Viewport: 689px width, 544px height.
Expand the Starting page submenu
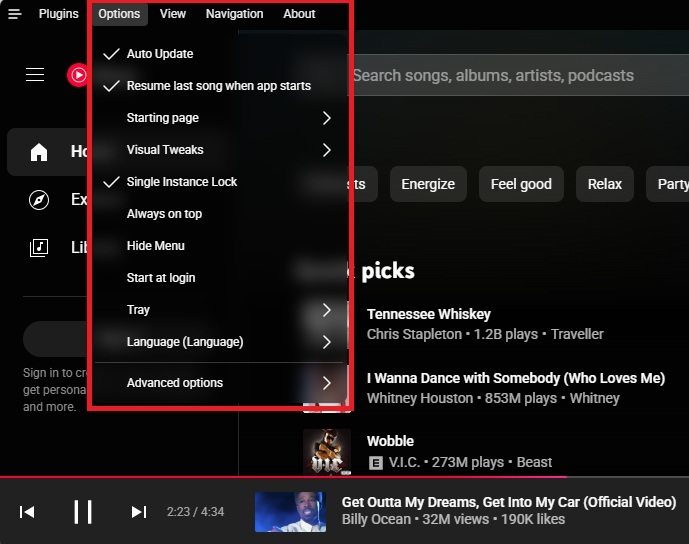[x=219, y=118]
